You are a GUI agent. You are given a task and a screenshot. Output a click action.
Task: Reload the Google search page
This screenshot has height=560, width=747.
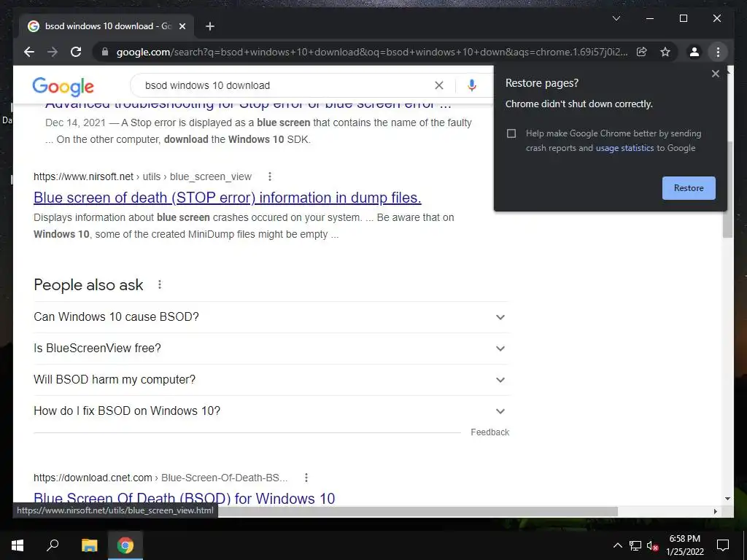pos(76,52)
